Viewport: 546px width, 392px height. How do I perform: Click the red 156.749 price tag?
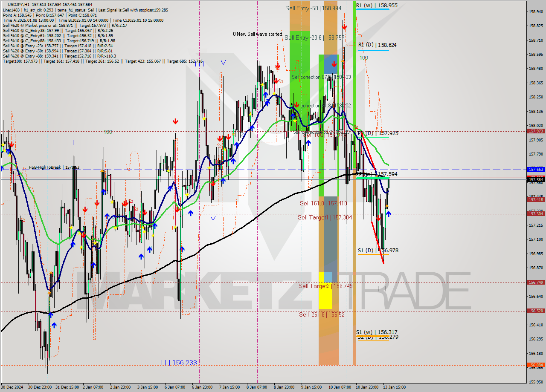pos(536,282)
